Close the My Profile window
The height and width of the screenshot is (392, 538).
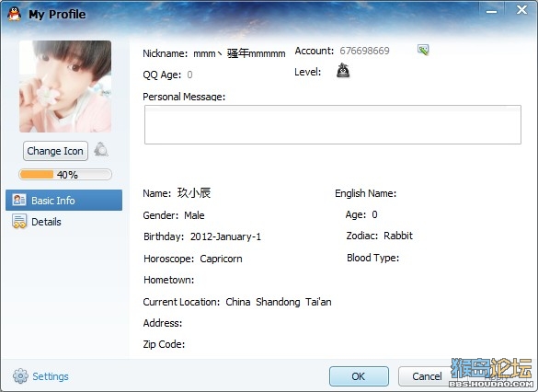coord(521,10)
